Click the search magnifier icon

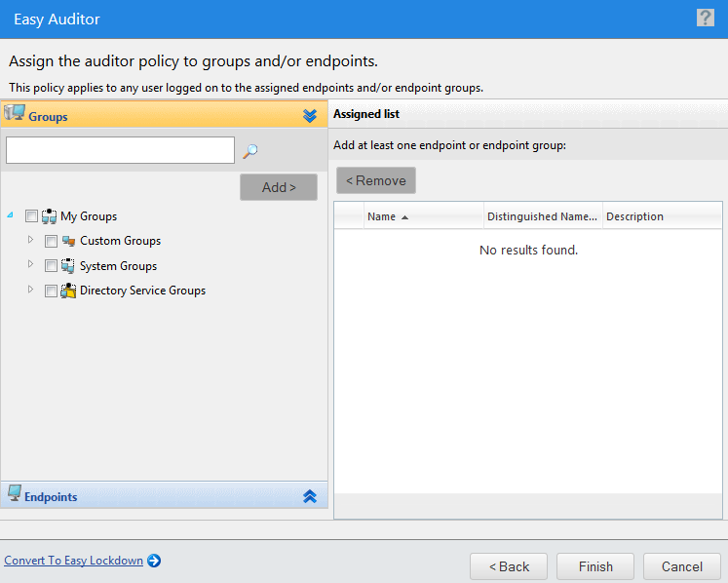click(250, 151)
